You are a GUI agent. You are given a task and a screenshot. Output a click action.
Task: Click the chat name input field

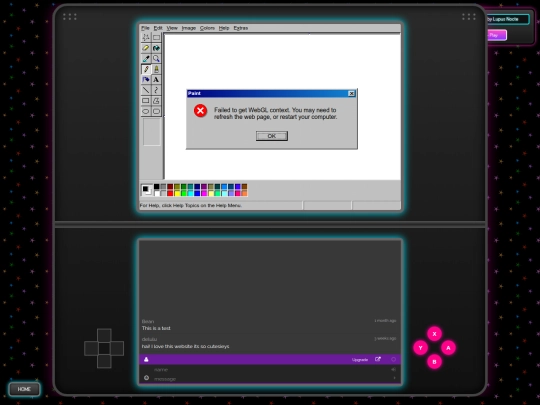point(270,370)
